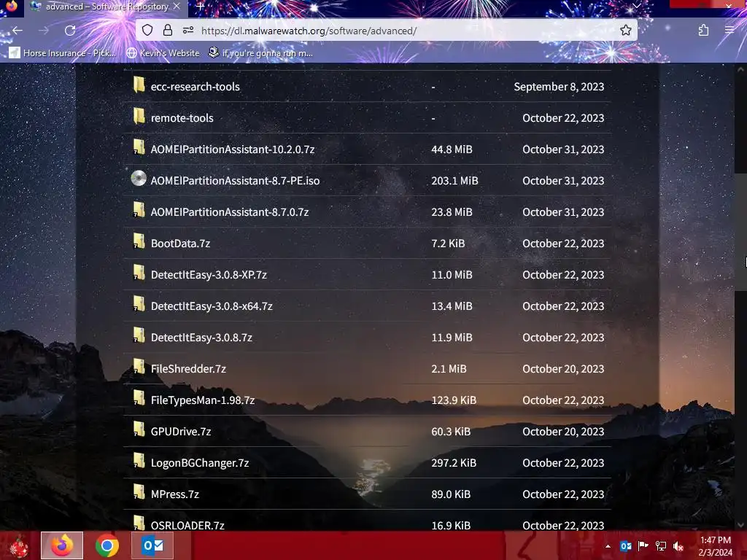The height and width of the screenshot is (560, 747).
Task: Open Horse Insurance bookmark
Action: click(63, 52)
